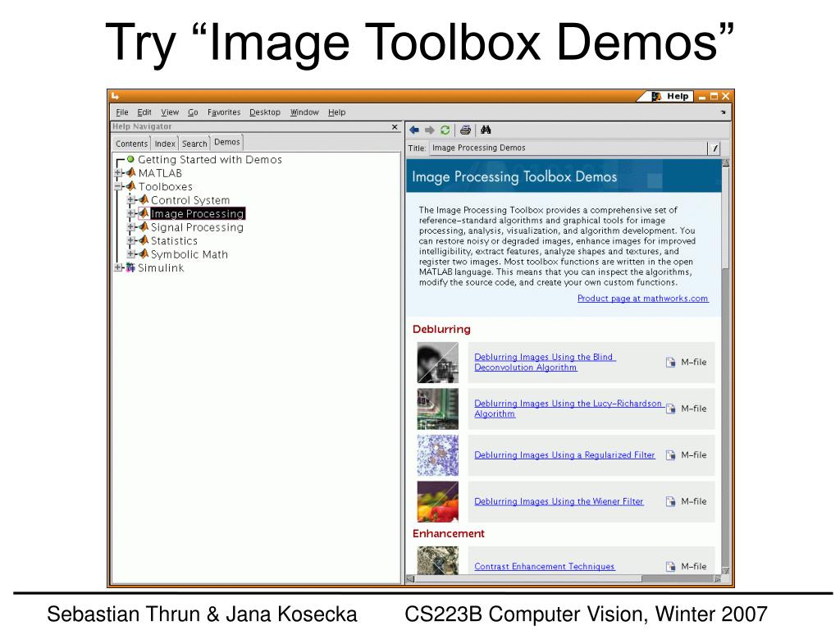Click M-file icon for Regularized Filter demo
The image size is (840, 630).
point(670,454)
